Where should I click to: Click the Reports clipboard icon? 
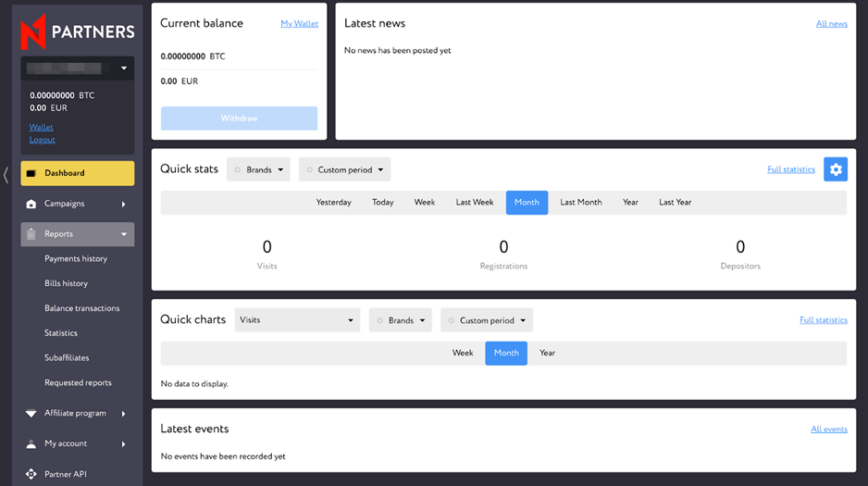31,235
